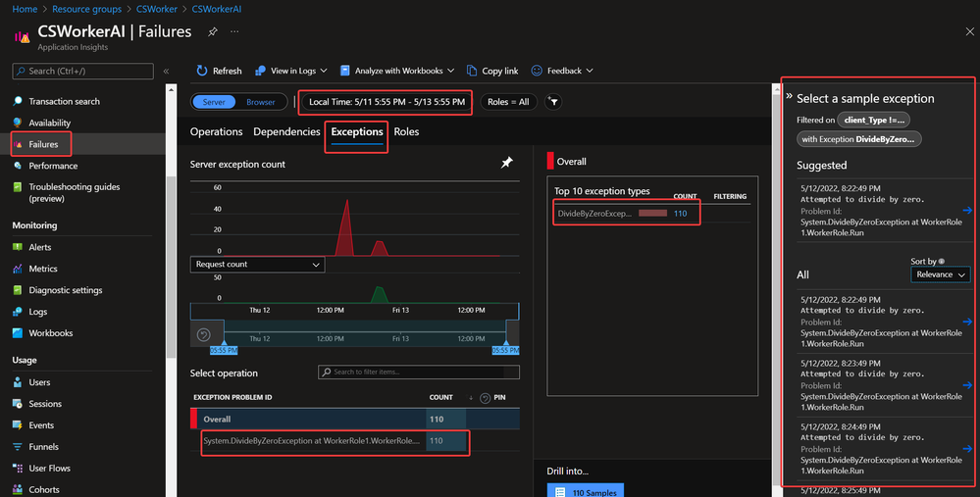This screenshot has height=497, width=980.
Task: Go to Resource groups breadcrumb
Action: [x=87, y=9]
